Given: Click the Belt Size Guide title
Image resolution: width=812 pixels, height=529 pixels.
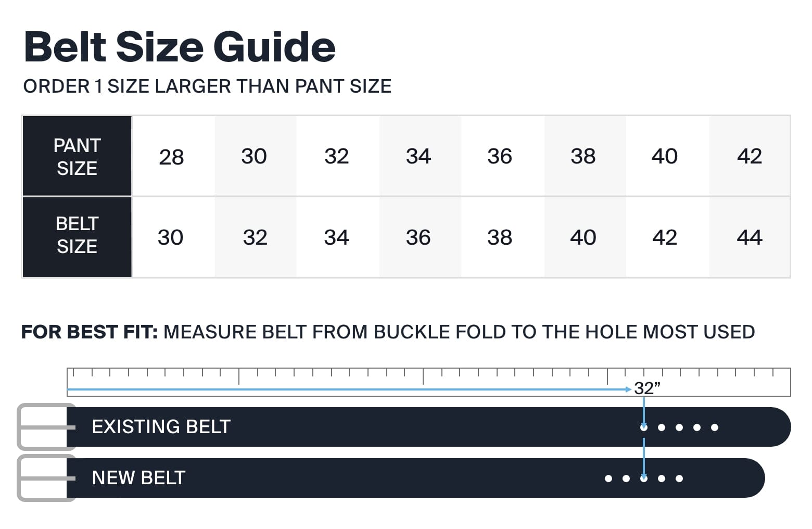Looking at the screenshot, I should click(x=180, y=47).
